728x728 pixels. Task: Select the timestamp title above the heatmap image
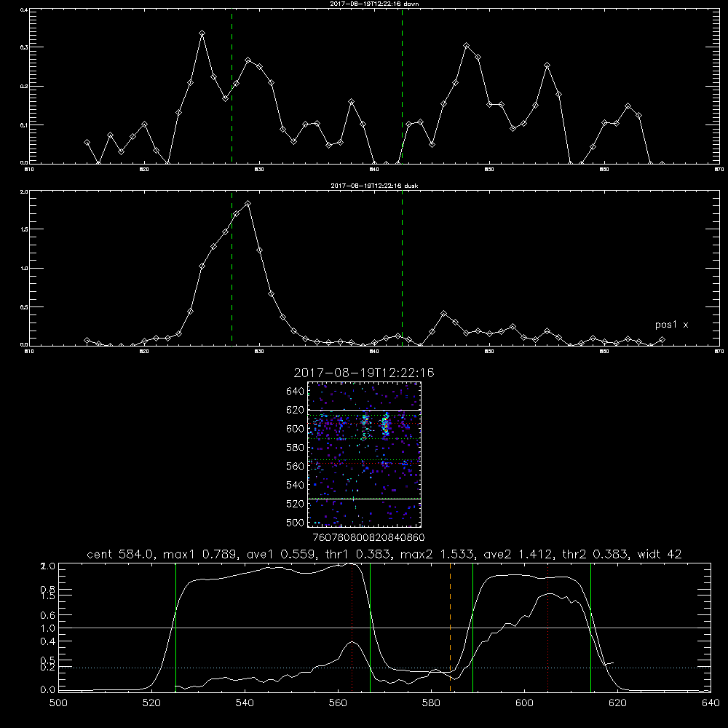(364, 373)
